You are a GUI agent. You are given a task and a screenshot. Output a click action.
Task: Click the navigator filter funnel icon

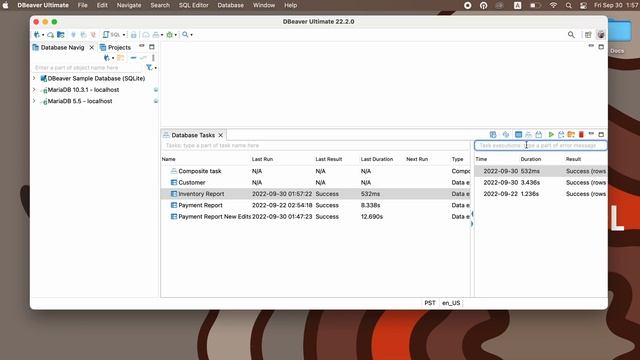[149, 68]
